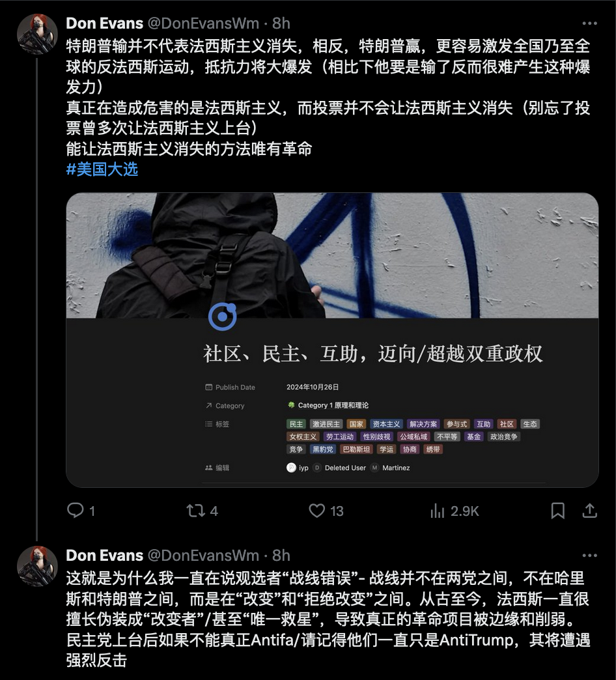Open the embedded article image with graffiti
The height and width of the screenshot is (680, 616).
(x=333, y=255)
